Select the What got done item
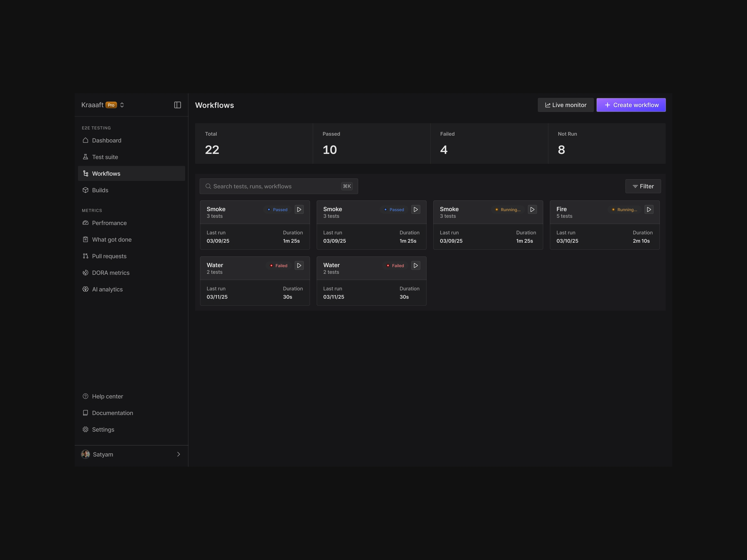Screen dimensions: 747x560 click(x=111, y=240)
